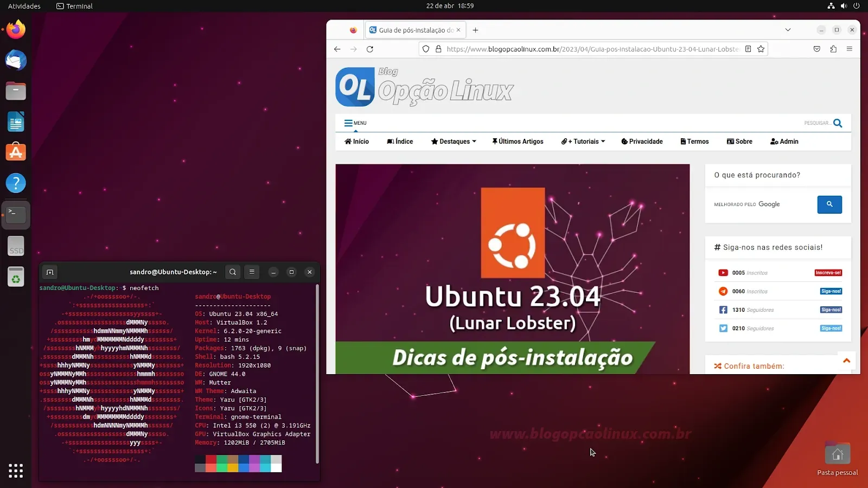This screenshot has height=488, width=868.
Task: List all tabs dropdown in Firefox
Action: click(788, 30)
